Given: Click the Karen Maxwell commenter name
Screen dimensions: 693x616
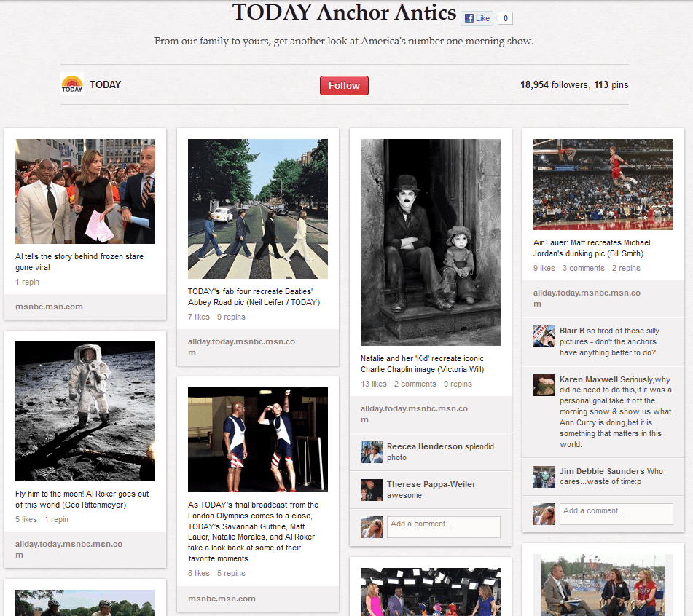Looking at the screenshot, I should pos(588,379).
